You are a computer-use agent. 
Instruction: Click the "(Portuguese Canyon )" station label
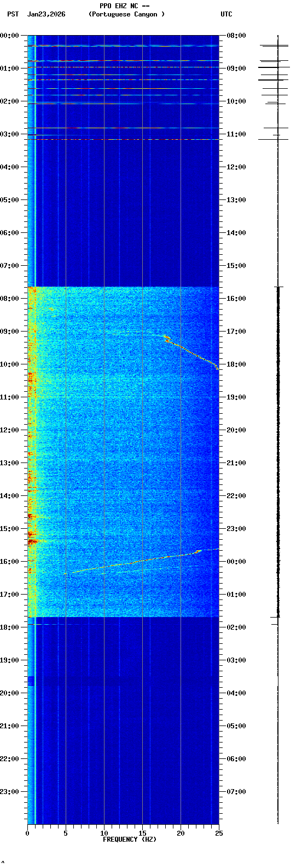point(126,14)
